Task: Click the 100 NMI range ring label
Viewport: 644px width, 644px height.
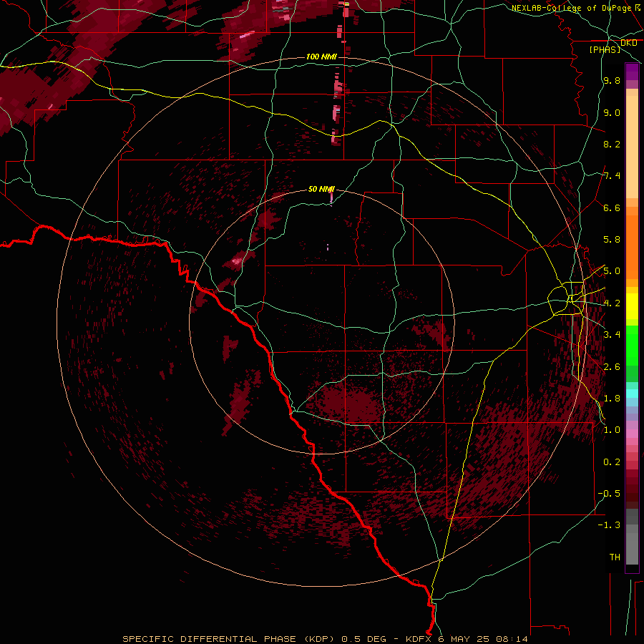Action: coord(321,57)
